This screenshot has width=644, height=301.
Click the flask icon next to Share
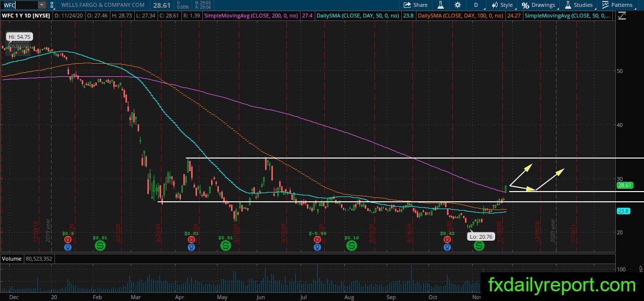coord(441,5)
